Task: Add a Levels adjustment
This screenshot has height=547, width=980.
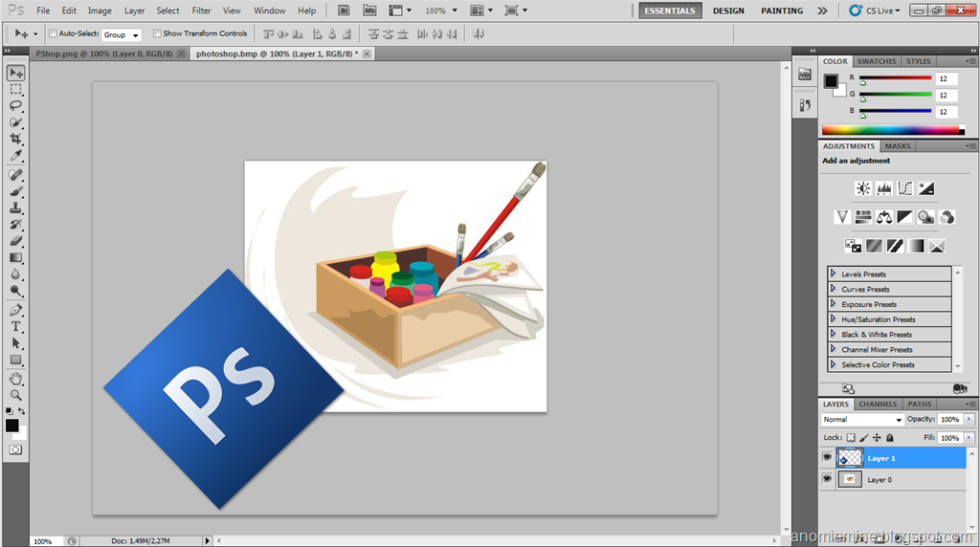Action: 883,188
